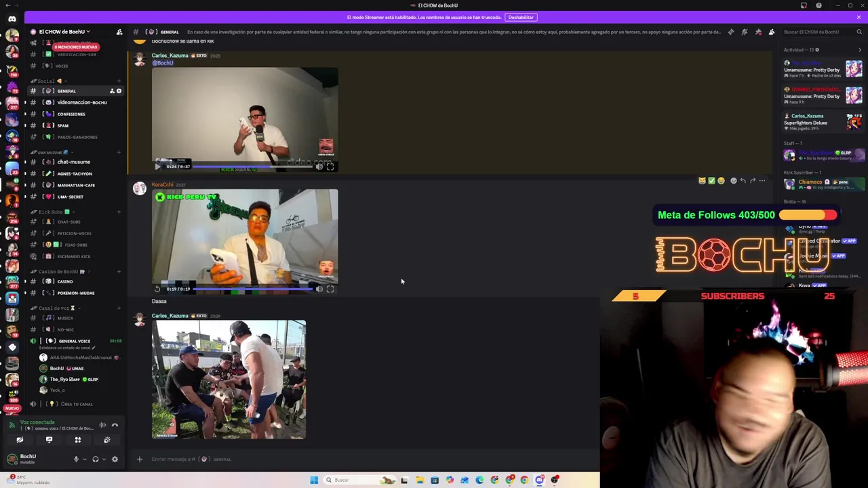Join GENERAL VOICE channel
Viewport: 868px width, 488px height.
tap(75, 341)
